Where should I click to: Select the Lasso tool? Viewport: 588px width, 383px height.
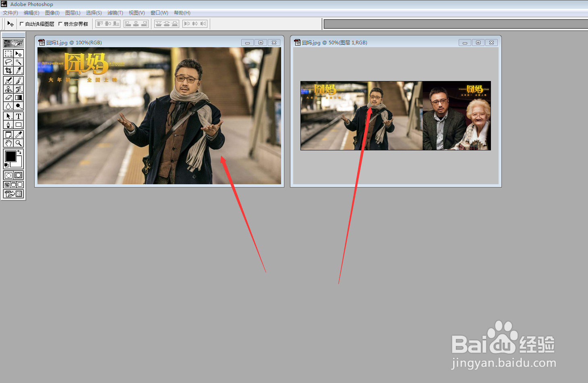click(8, 62)
